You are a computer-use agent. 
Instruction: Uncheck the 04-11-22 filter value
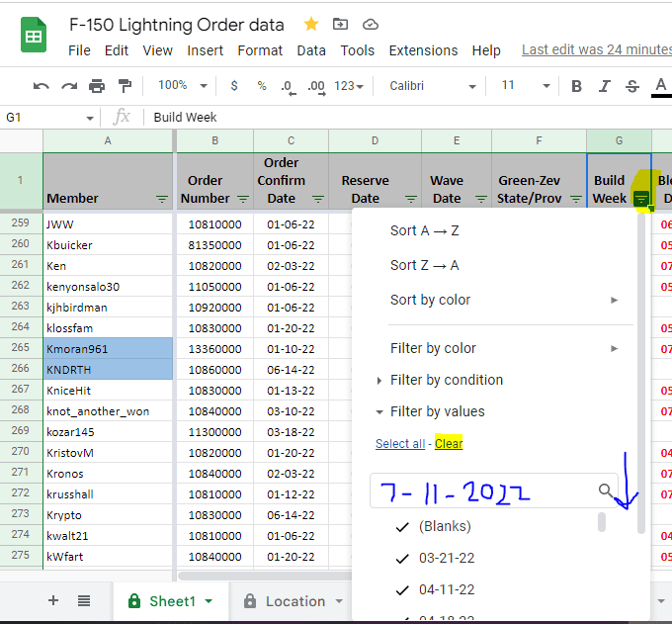[402, 589]
